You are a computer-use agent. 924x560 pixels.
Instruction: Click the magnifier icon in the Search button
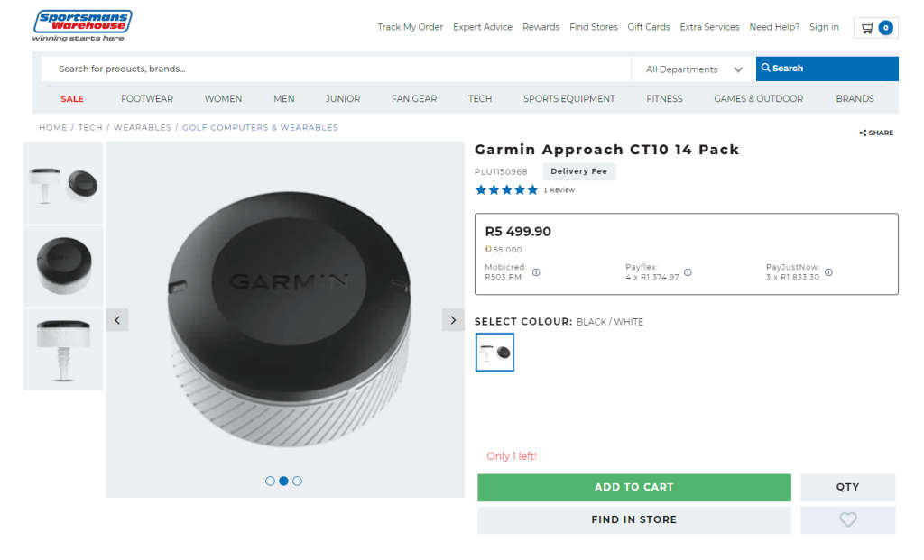click(x=766, y=69)
